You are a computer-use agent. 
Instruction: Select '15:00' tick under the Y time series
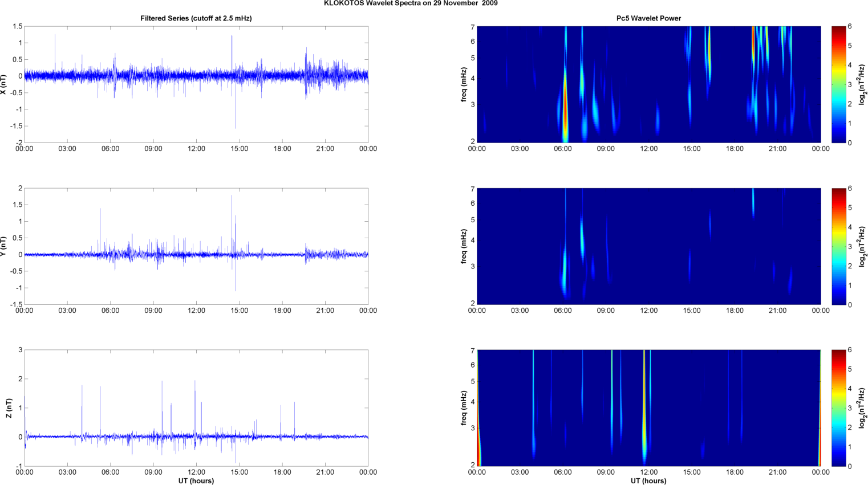coord(239,311)
